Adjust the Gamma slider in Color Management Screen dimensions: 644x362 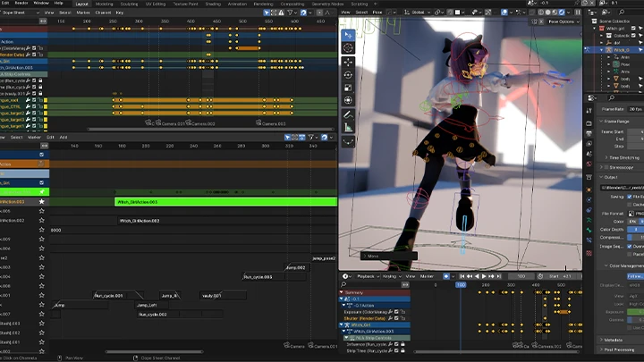[635, 320]
